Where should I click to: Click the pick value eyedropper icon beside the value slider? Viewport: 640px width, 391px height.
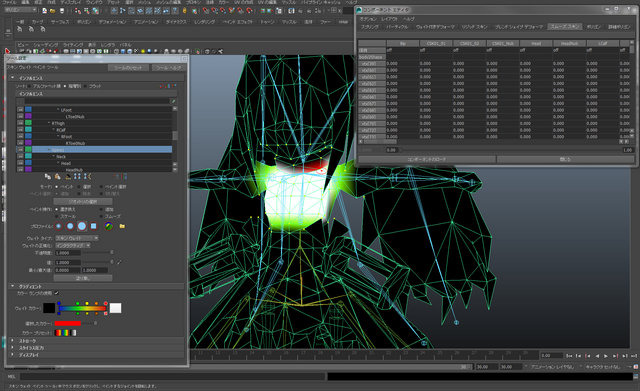(x=119, y=262)
